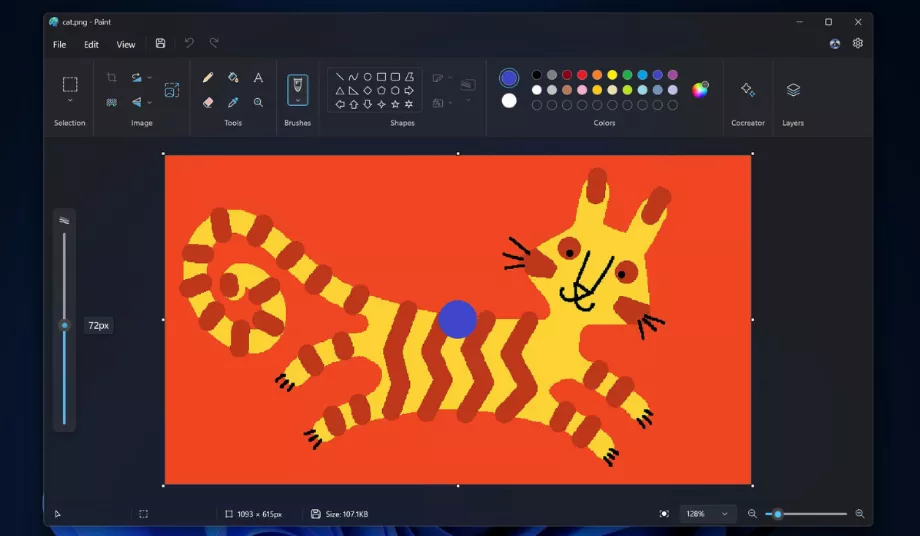The height and width of the screenshot is (536, 920).
Task: Pick the black color swatch
Action: pyautogui.click(x=536, y=74)
